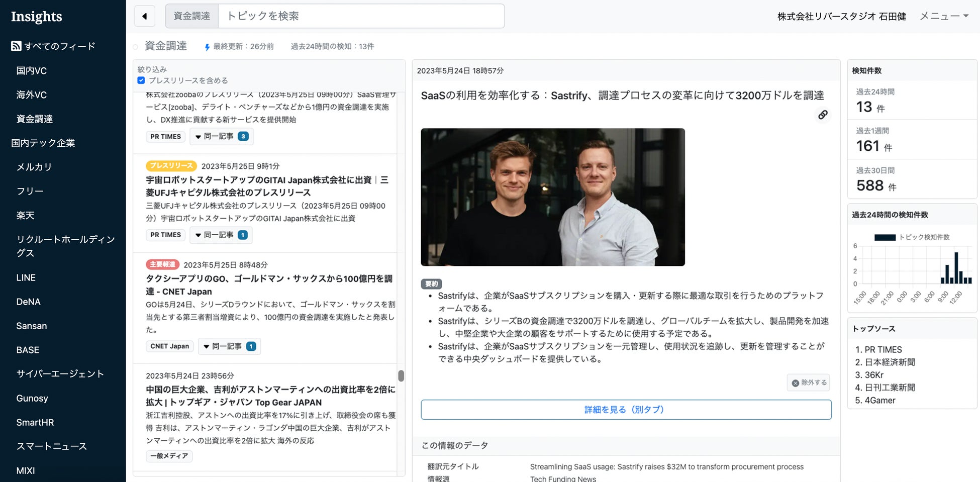Select SmartHR in the sidebar
Image resolution: width=980 pixels, height=482 pixels.
(35, 423)
